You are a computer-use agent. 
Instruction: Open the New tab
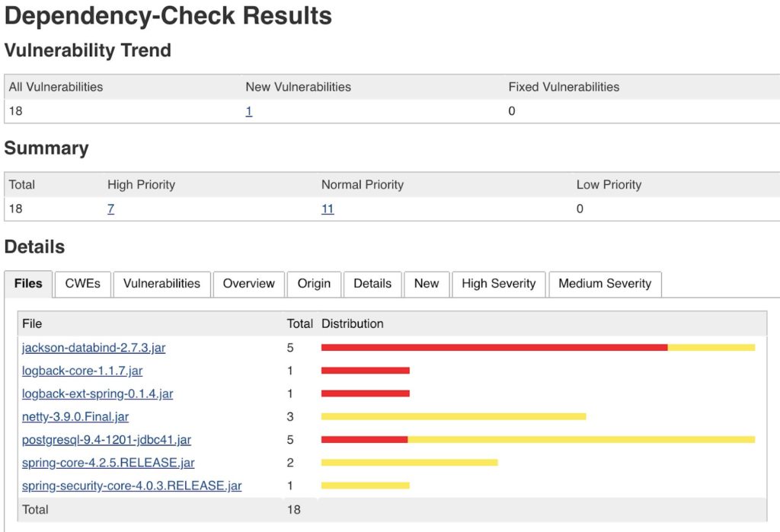[x=427, y=284]
